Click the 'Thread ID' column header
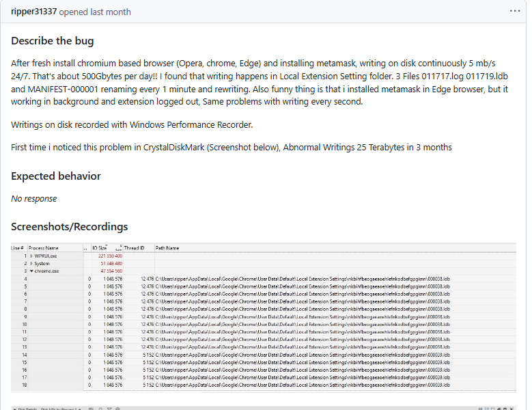 [x=134, y=248]
